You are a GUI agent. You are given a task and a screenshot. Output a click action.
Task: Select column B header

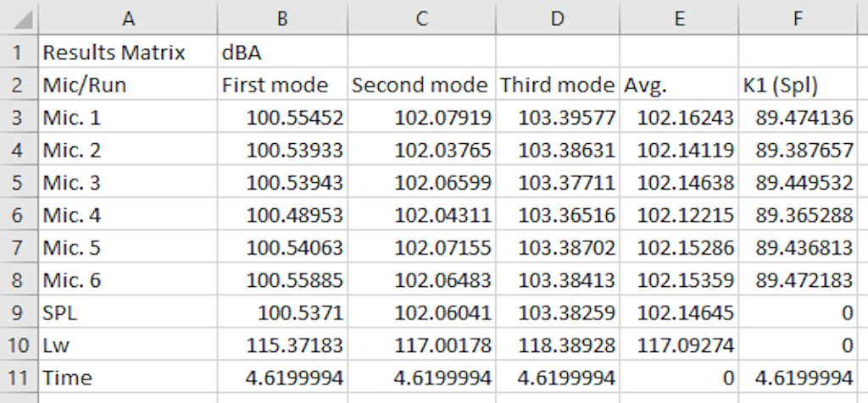[x=282, y=19]
